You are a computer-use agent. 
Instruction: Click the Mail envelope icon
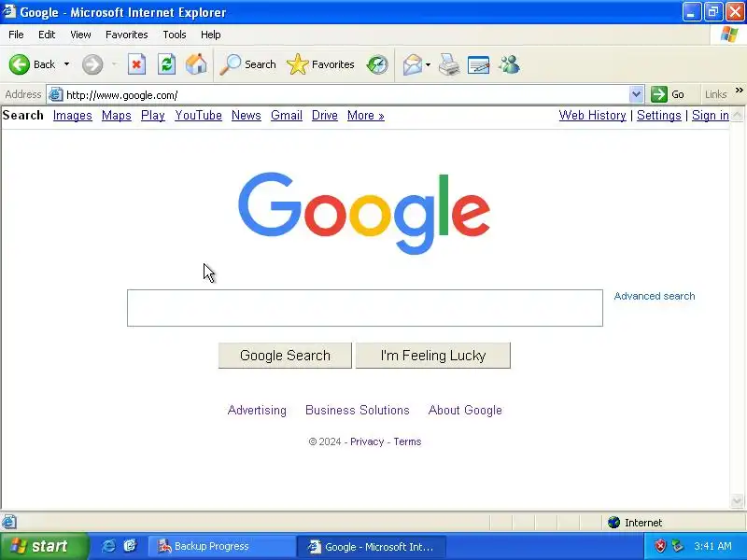(x=413, y=64)
